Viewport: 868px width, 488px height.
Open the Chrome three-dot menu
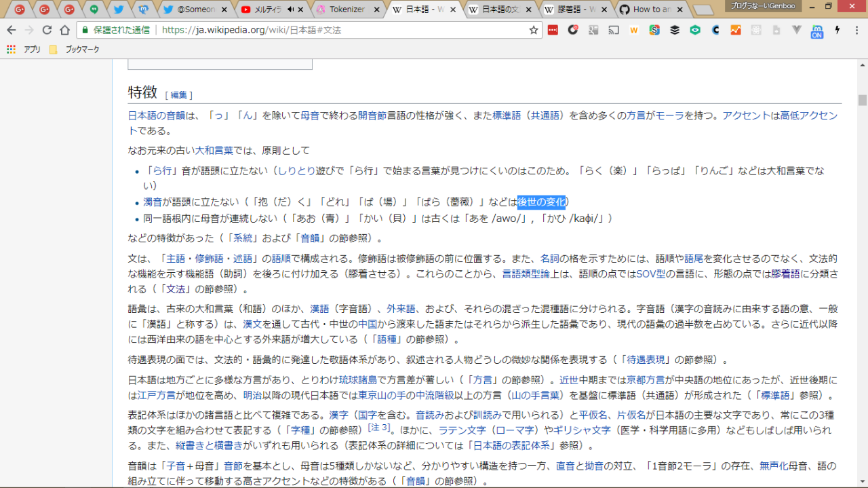coord(856,30)
